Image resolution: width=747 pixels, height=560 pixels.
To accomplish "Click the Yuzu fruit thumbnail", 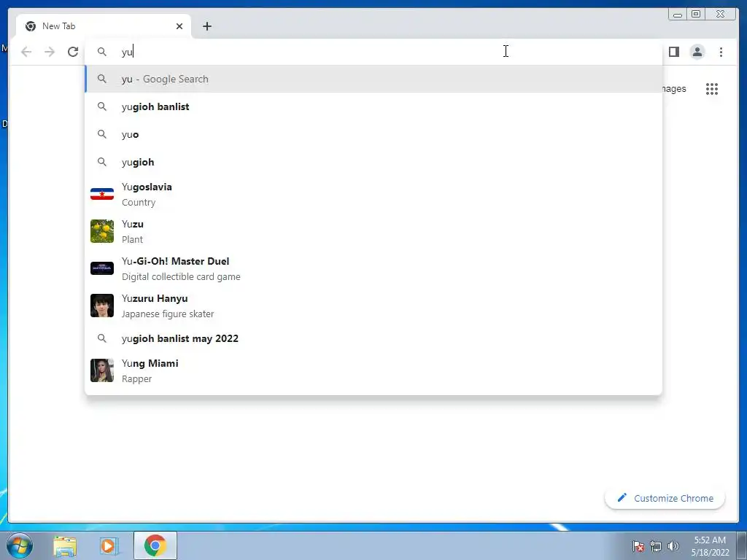I will pos(102,231).
